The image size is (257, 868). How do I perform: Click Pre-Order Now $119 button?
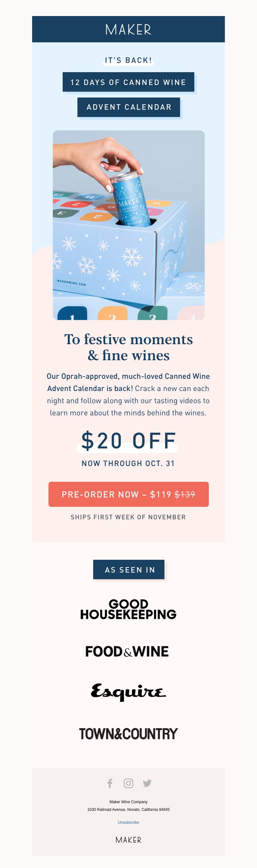[x=128, y=494]
